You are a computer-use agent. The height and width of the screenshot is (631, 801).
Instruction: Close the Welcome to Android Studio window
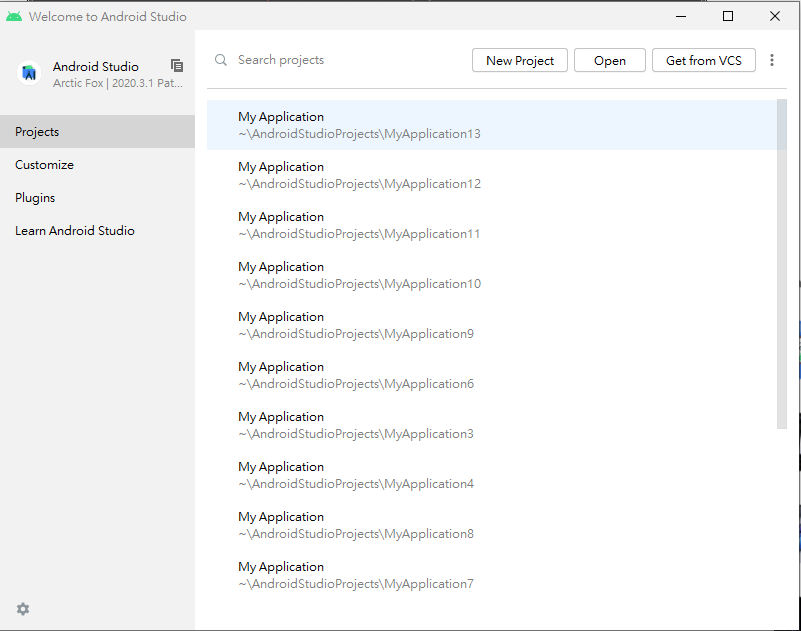tap(775, 16)
